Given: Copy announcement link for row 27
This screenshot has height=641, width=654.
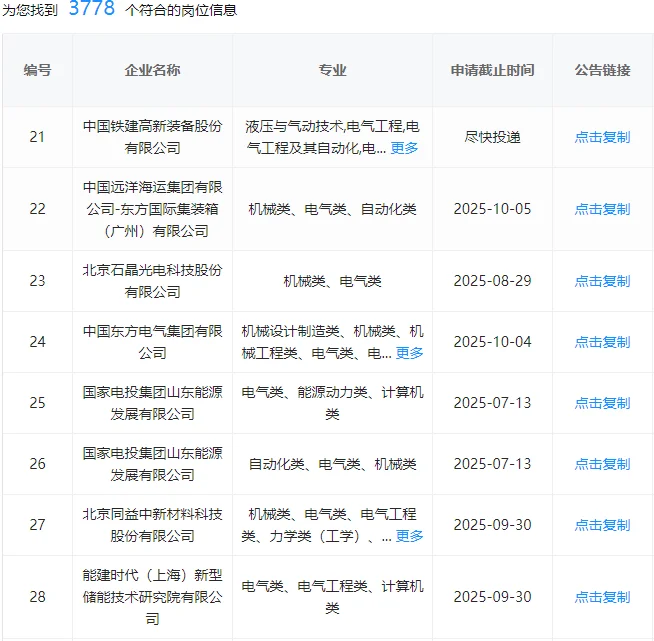Looking at the screenshot, I should [x=602, y=525].
